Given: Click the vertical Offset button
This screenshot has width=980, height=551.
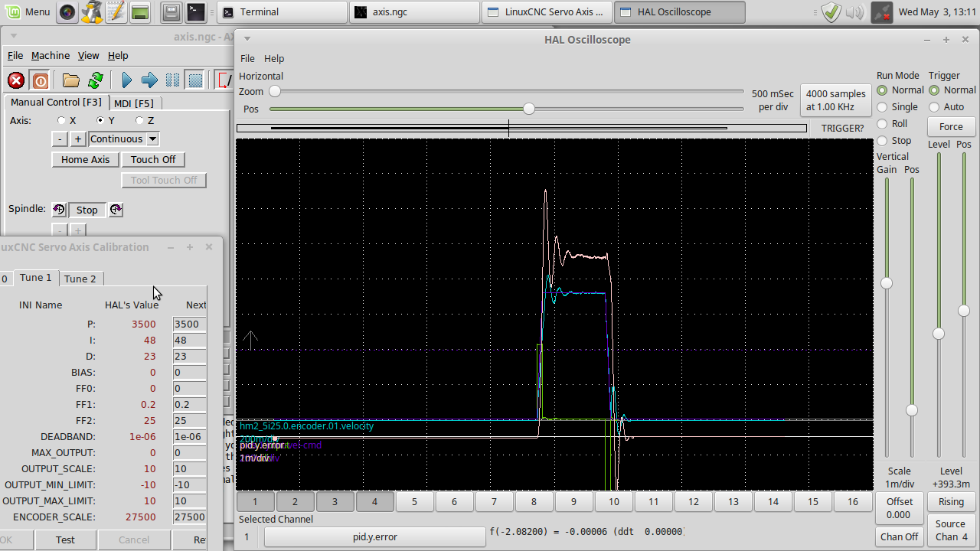Looking at the screenshot, I should (900, 508).
